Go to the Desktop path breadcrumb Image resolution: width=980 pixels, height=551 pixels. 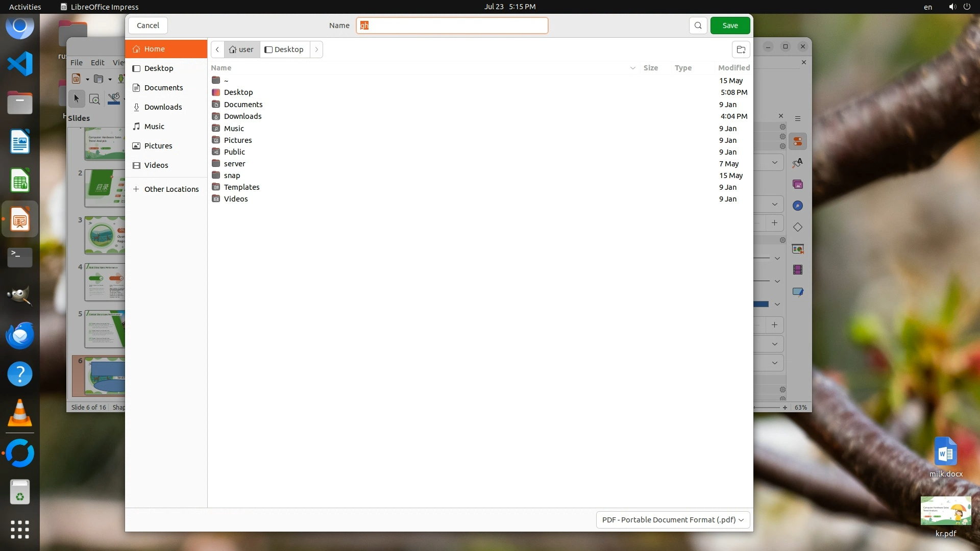(284, 49)
